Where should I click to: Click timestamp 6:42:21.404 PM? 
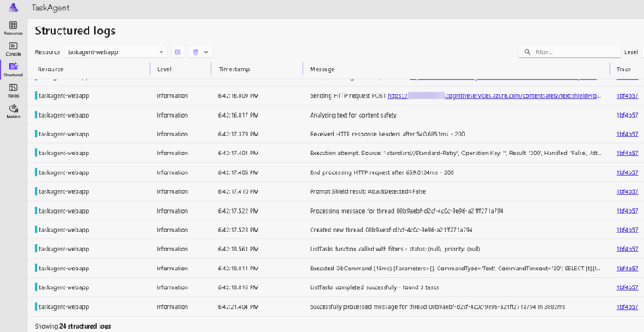pos(238,306)
